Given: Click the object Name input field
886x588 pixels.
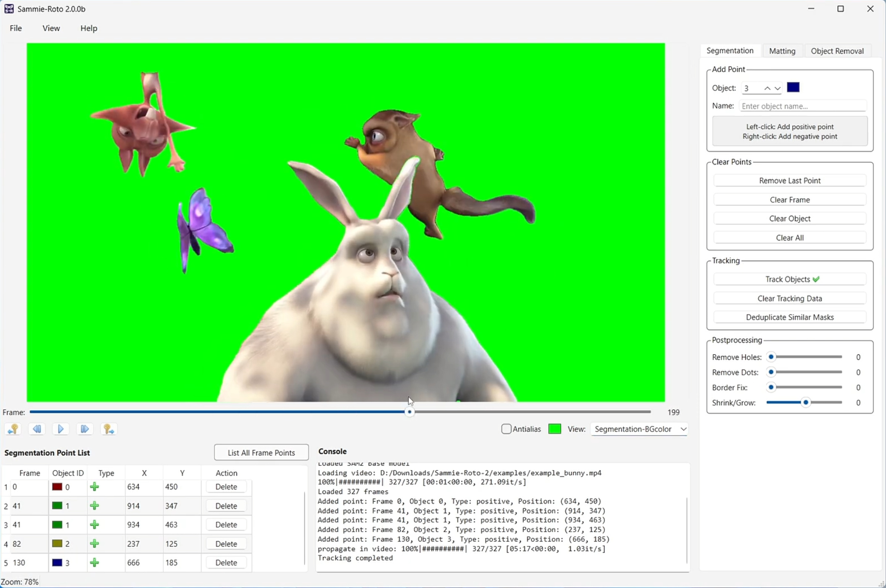Looking at the screenshot, I should [x=802, y=106].
